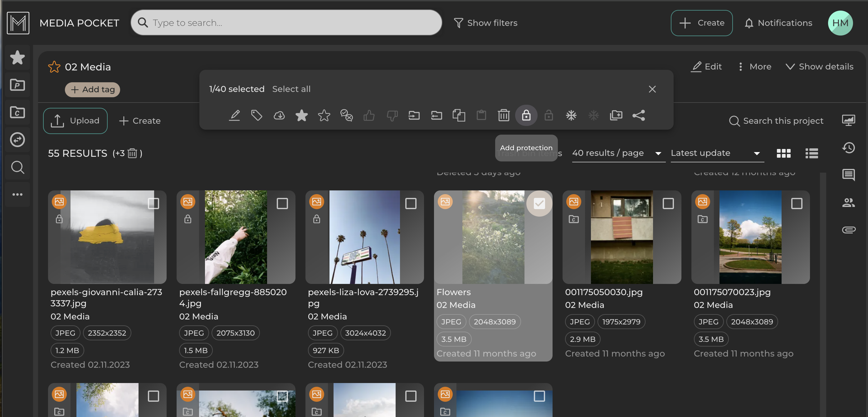Screen dimensions: 868x417
Task: Select checkbox on 001175050030.jpg thumbnail
Action: (x=668, y=203)
